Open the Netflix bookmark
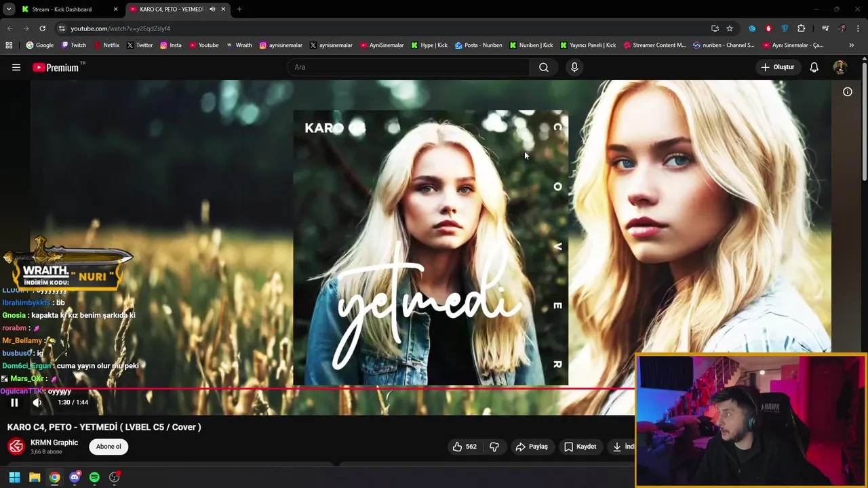 point(106,45)
